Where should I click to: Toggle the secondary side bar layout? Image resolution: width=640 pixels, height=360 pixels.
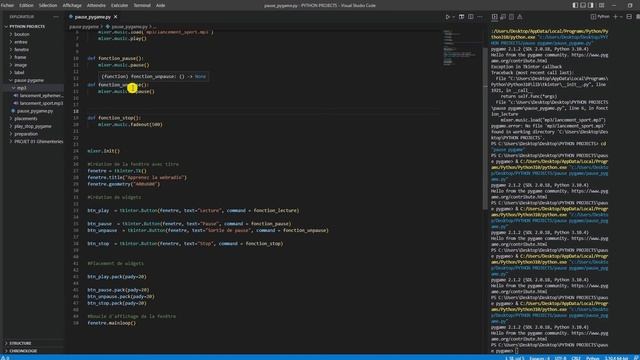(591, 5)
